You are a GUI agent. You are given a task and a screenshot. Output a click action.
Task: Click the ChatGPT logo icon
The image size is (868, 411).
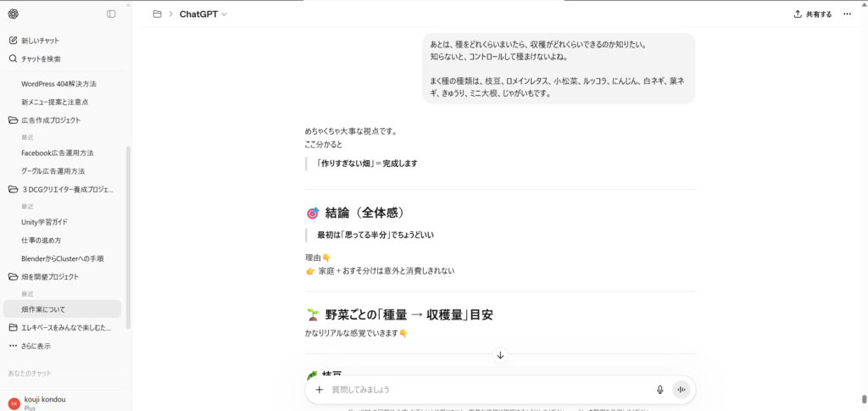click(x=13, y=14)
